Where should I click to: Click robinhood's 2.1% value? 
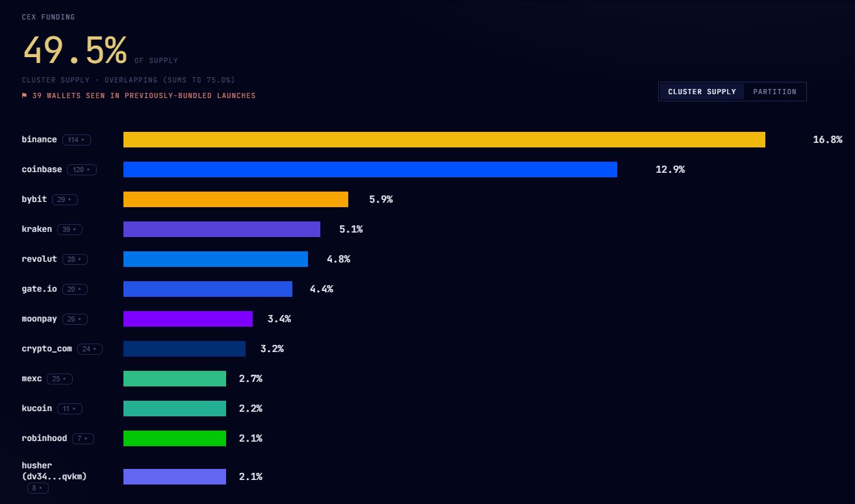pyautogui.click(x=251, y=438)
